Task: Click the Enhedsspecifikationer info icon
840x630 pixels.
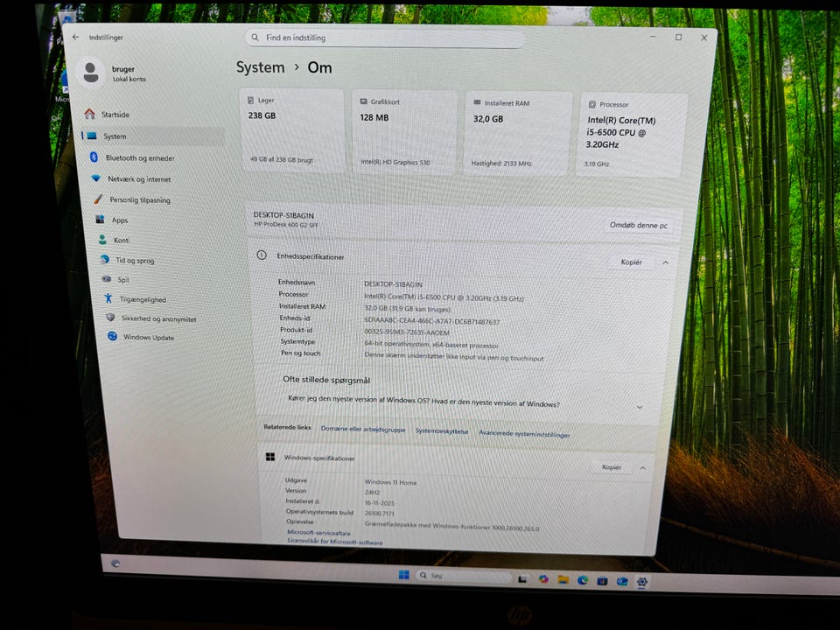Action: tap(262, 255)
